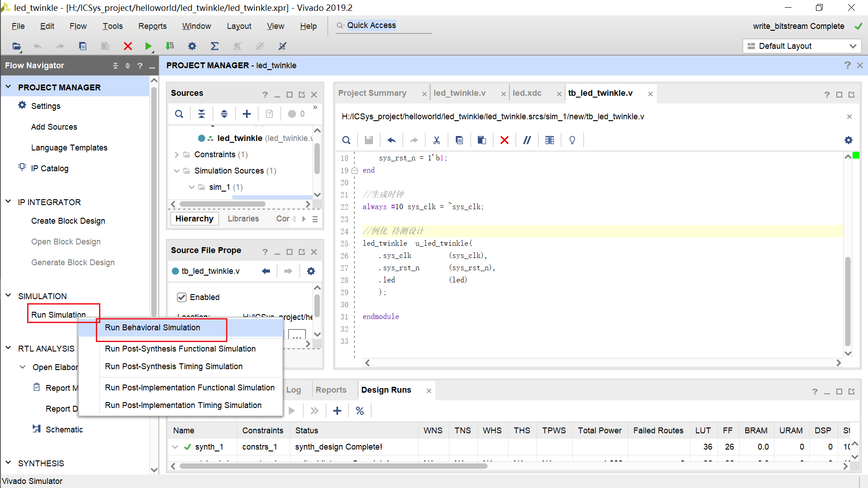The width and height of the screenshot is (868, 488).
Task: Select Run Post-Synthesis Timing Simulation
Action: (174, 366)
